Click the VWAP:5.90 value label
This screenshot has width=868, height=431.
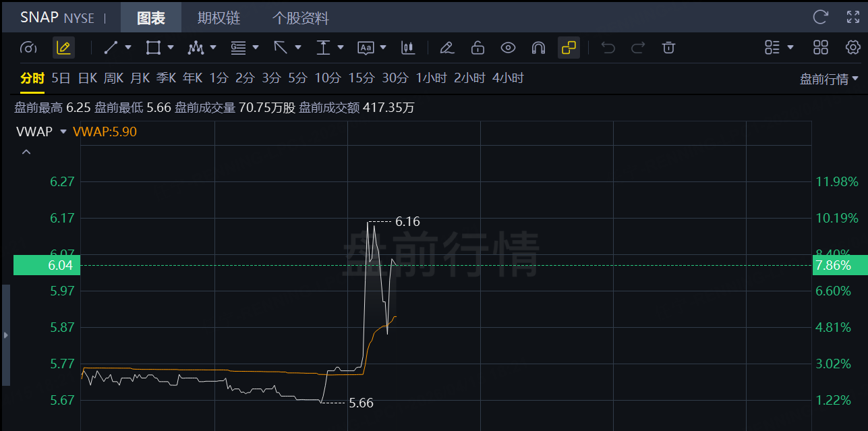click(x=105, y=132)
